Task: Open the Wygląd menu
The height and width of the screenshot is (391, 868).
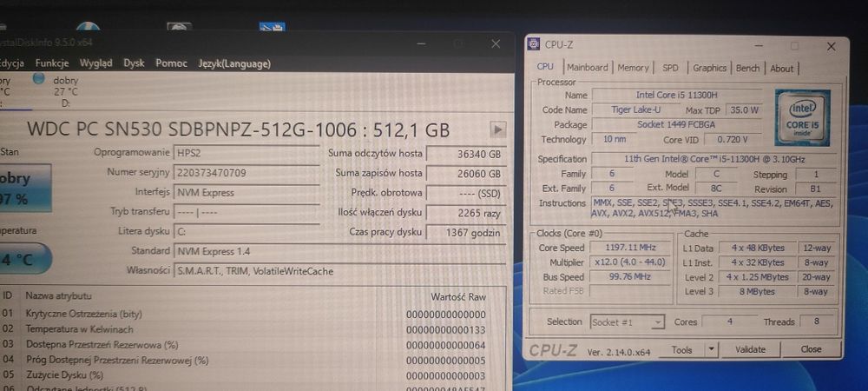Action: (95, 63)
